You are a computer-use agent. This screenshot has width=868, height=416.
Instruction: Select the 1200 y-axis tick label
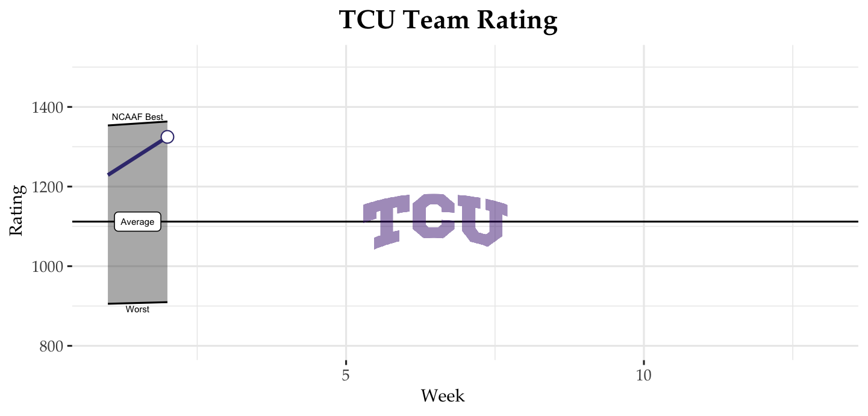click(47, 188)
